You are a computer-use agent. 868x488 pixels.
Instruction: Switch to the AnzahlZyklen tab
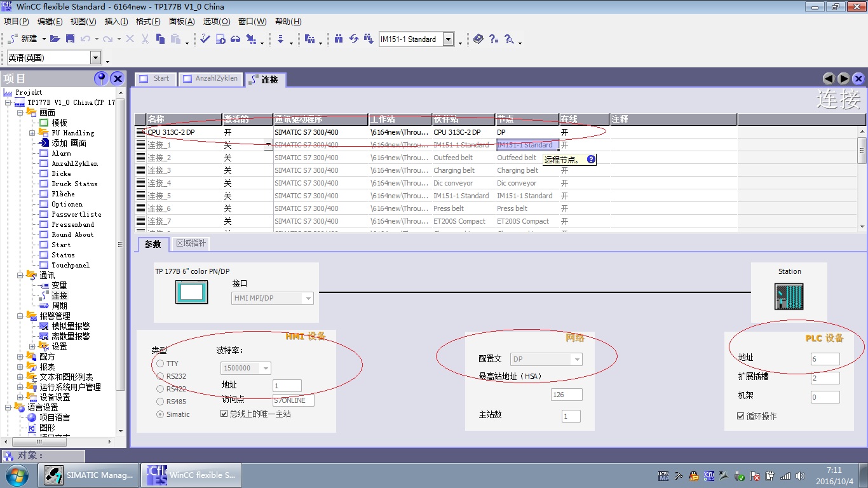(210, 79)
